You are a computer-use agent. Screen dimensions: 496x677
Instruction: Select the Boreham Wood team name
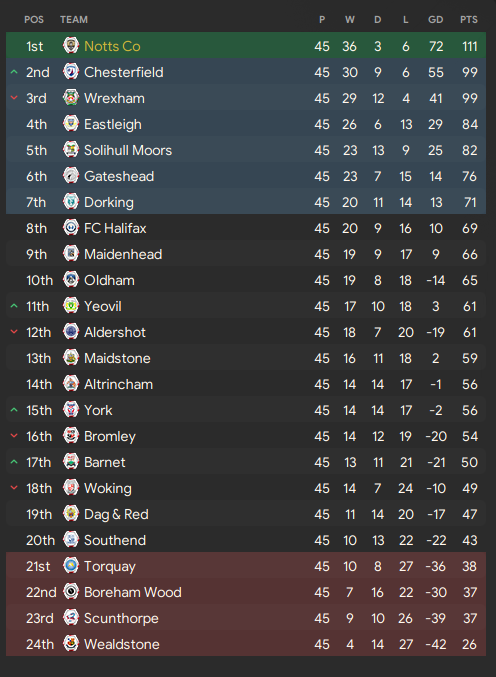(133, 592)
